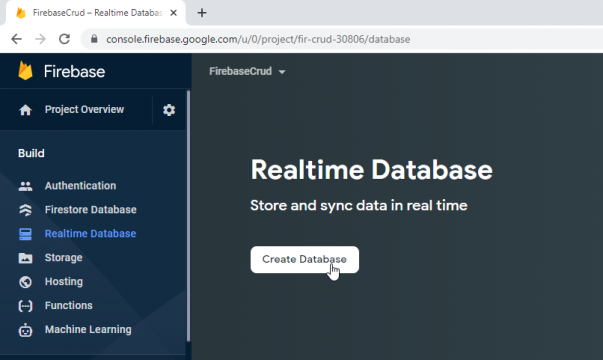Open a new browser tab

click(202, 13)
